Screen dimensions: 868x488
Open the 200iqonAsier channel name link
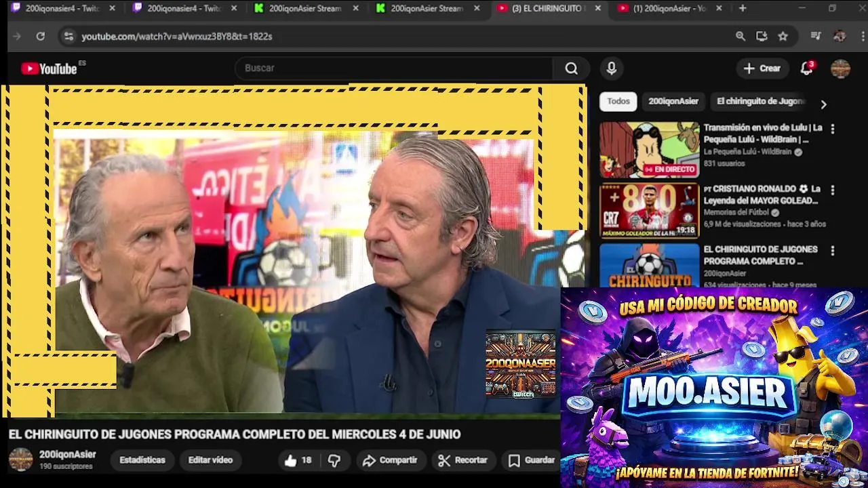tap(67, 455)
